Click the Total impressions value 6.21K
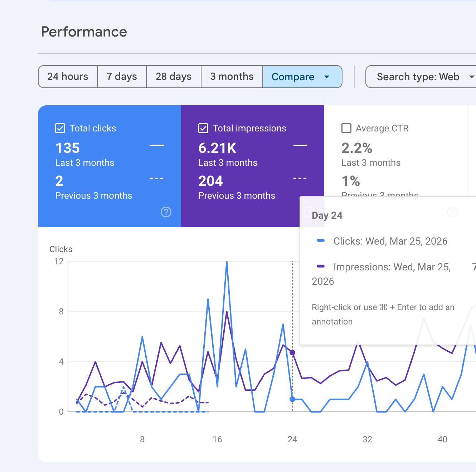Image resolution: width=476 pixels, height=472 pixels. (x=218, y=148)
